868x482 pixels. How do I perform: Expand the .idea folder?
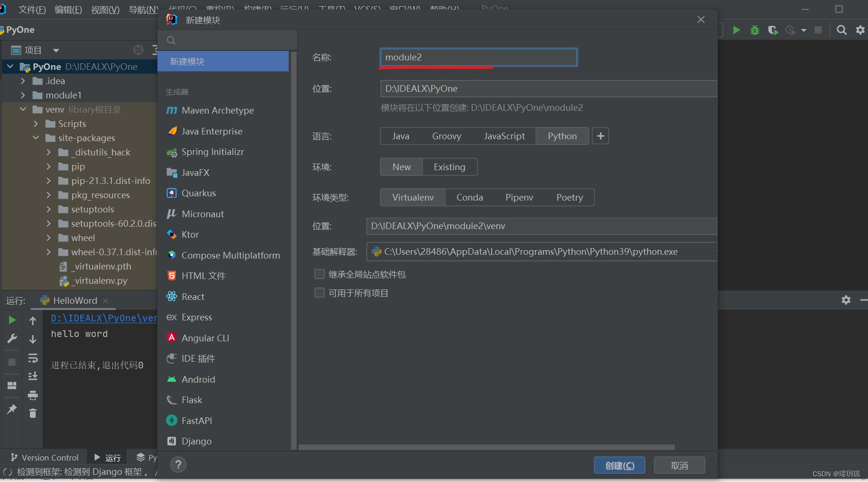coord(23,81)
